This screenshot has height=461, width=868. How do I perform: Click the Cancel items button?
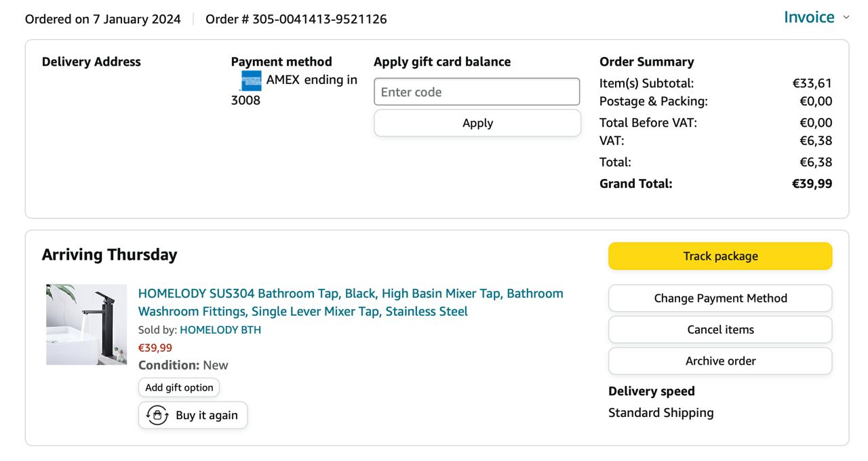click(719, 329)
